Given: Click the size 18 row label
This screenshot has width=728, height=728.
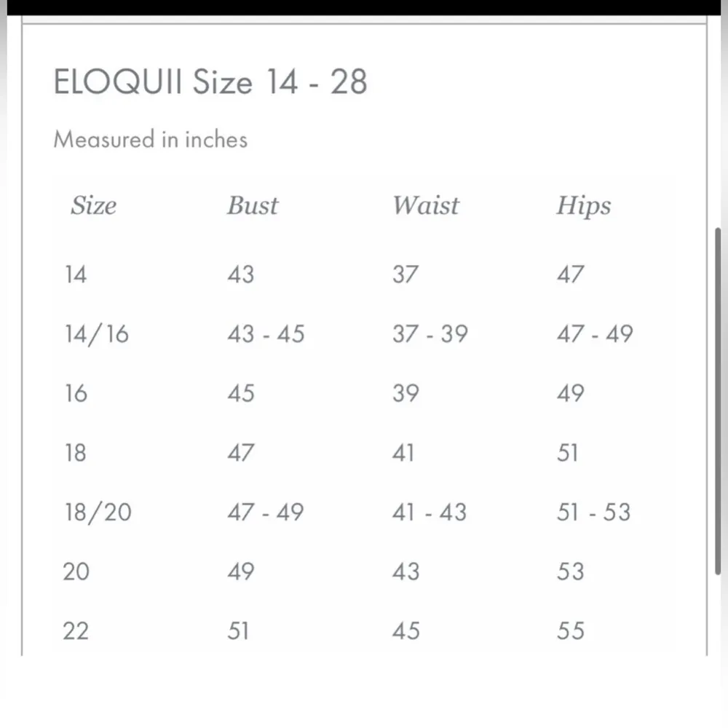Looking at the screenshot, I should coord(75,453).
